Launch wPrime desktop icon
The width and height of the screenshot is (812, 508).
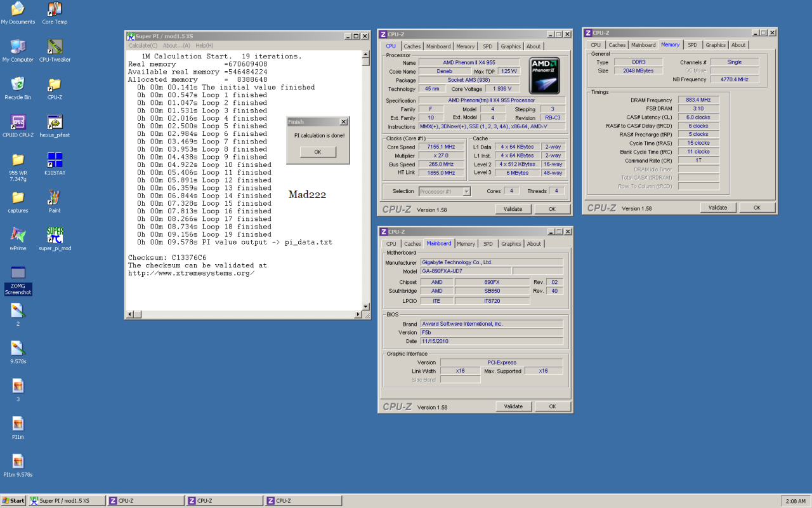pyautogui.click(x=18, y=239)
